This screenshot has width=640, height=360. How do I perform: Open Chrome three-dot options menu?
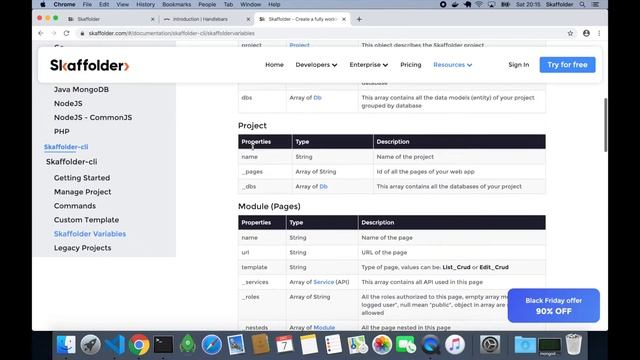click(x=599, y=33)
